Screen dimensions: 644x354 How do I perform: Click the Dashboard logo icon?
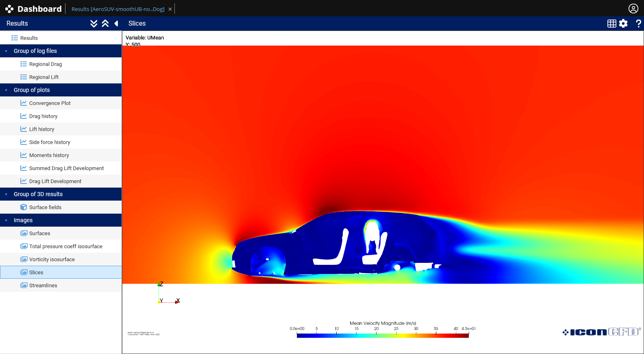click(9, 9)
